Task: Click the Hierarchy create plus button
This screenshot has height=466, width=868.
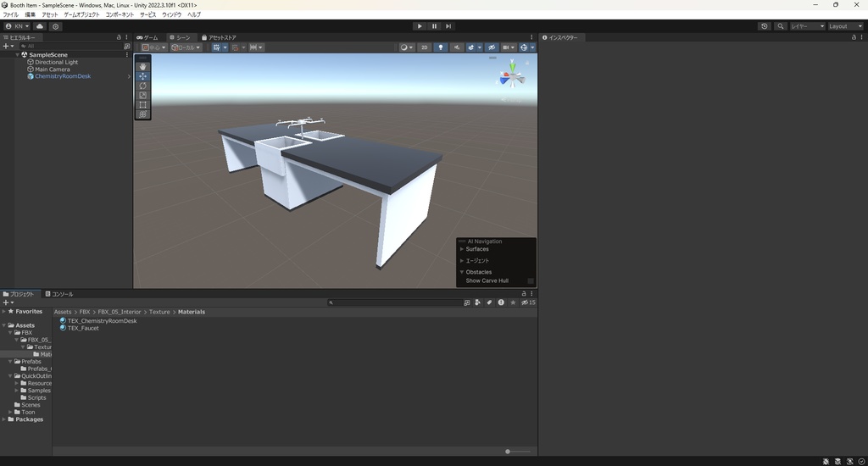Action: click(8, 47)
